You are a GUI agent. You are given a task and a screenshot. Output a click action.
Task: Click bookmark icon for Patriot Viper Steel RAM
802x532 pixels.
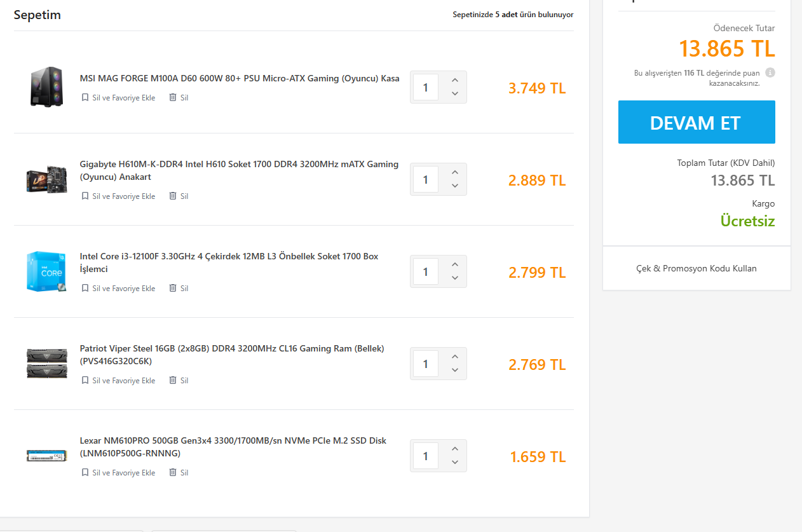point(85,381)
